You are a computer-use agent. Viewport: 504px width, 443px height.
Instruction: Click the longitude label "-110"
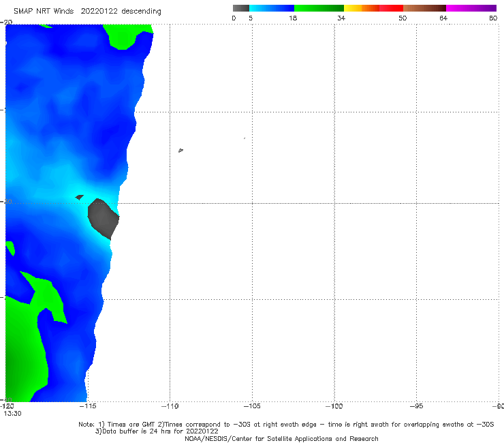pyautogui.click(x=170, y=406)
